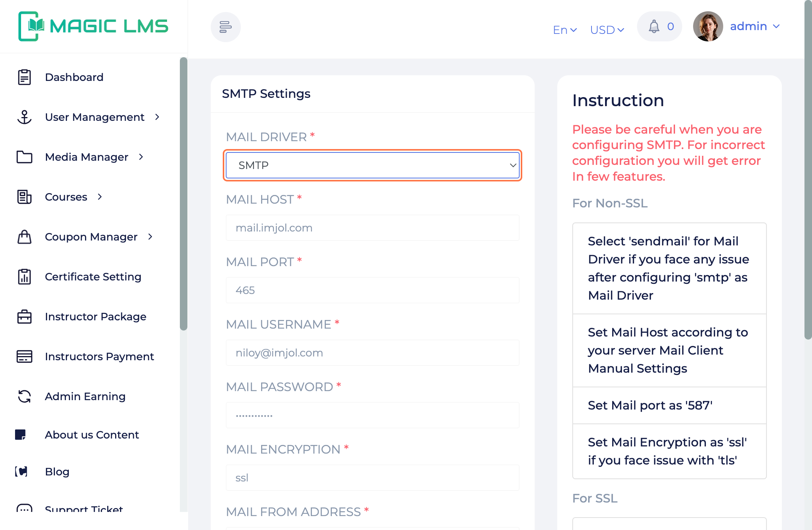Viewport: 812px width, 530px height.
Task: Open the En language dropdown
Action: click(x=565, y=30)
